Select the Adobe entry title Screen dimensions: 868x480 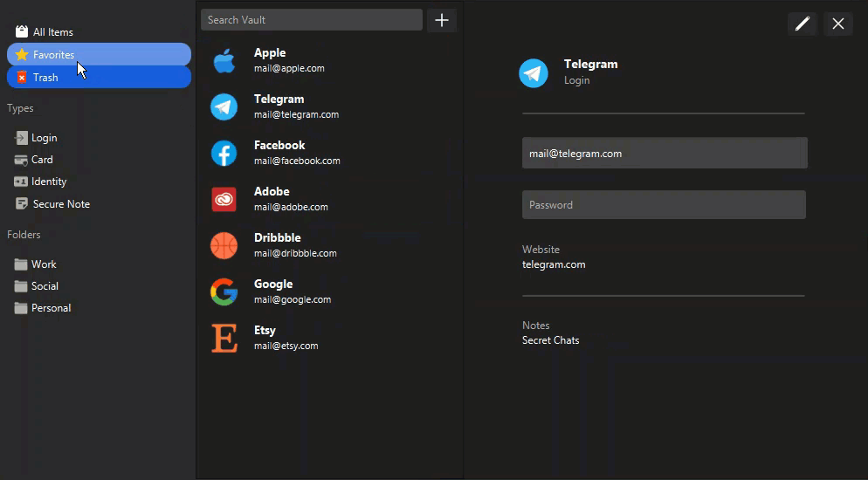coord(272,191)
